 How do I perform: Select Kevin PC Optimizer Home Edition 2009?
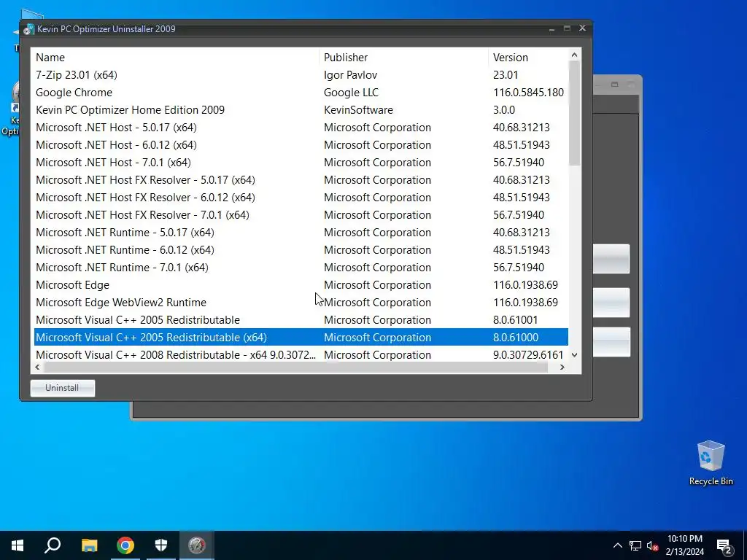[x=301, y=110]
